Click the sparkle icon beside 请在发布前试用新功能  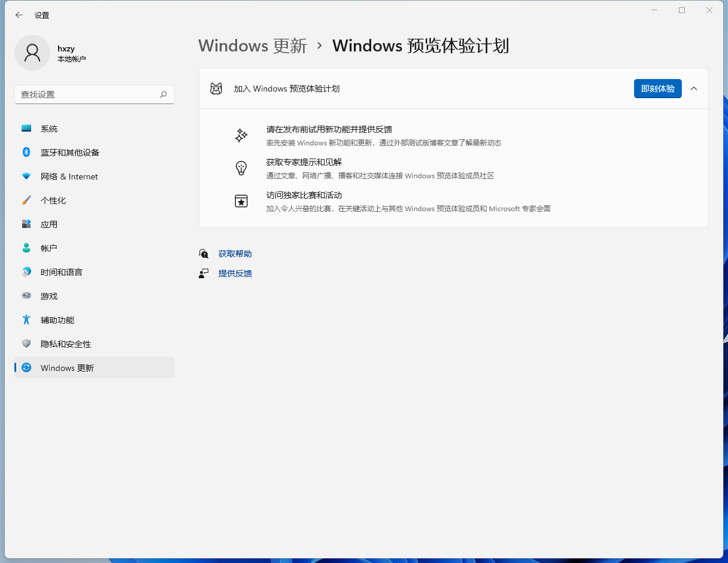tap(241, 135)
